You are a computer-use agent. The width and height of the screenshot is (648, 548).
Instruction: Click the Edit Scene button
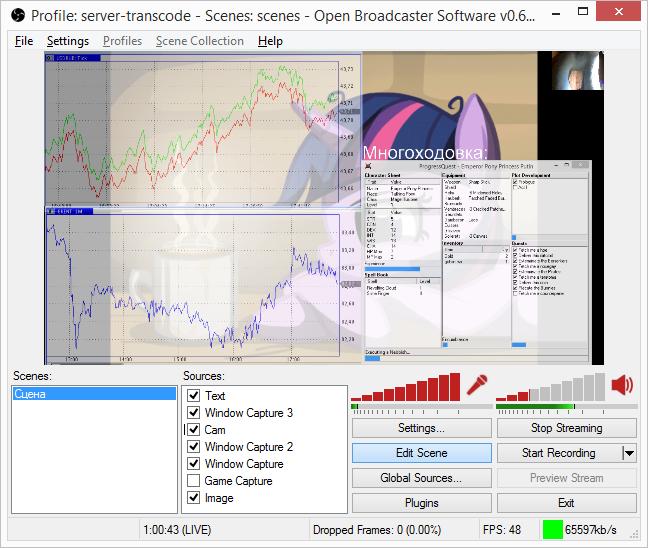(x=422, y=453)
